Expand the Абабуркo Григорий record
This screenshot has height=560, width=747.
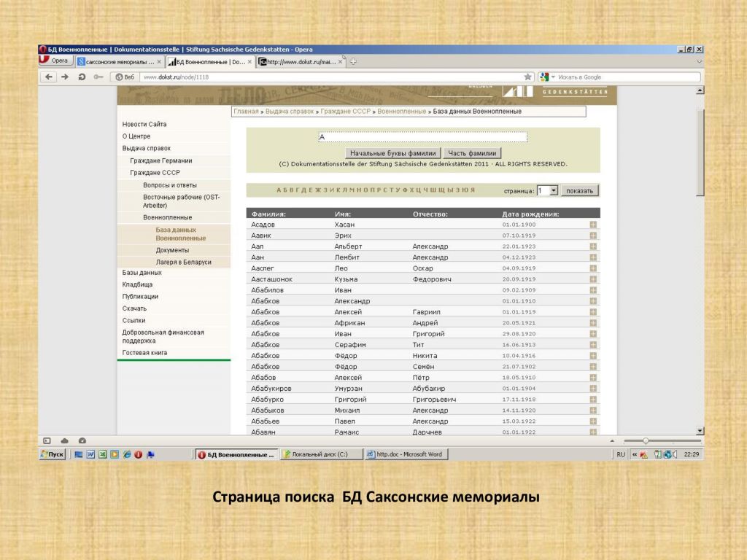[x=593, y=399]
